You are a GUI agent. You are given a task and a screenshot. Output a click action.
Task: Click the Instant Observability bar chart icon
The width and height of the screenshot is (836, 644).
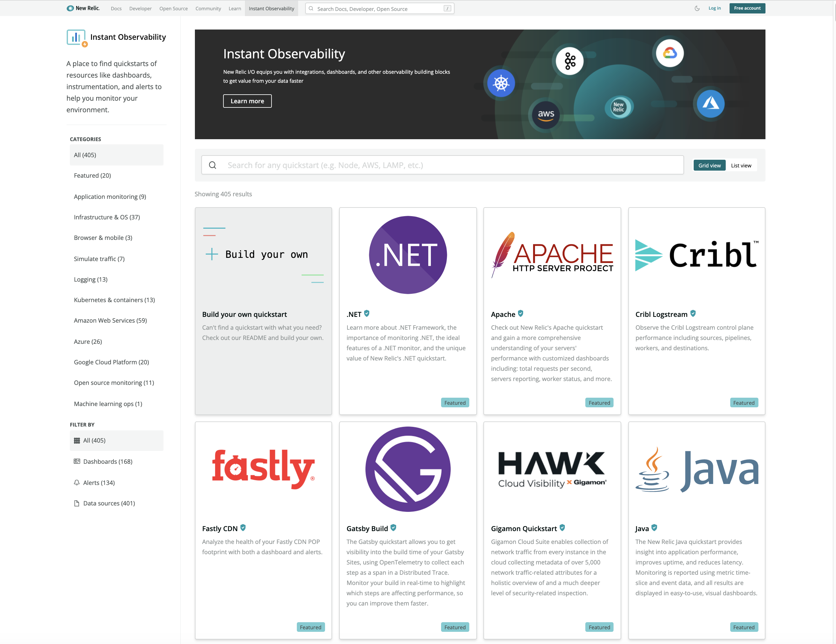76,38
